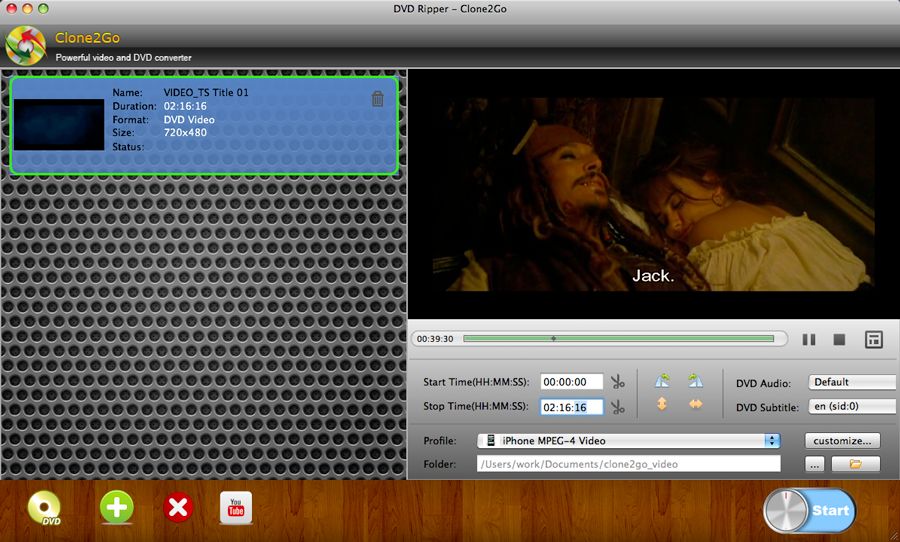This screenshot has height=542, width=900.
Task: Set start time with scissors icon
Action: pyautogui.click(x=618, y=382)
